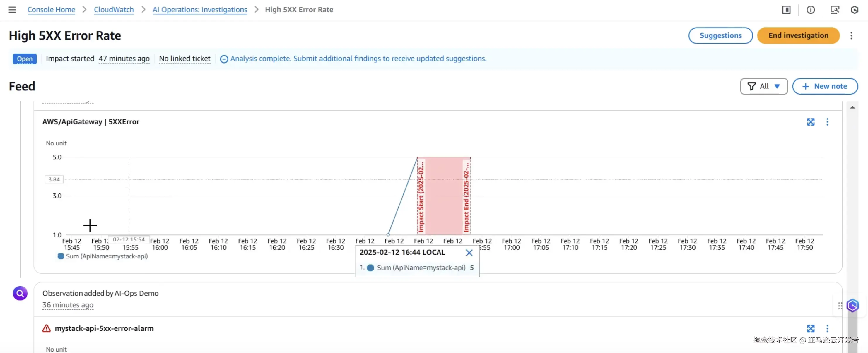Screen dimensions: 868x353
Task: Click the Open status badge
Action: [25, 59]
